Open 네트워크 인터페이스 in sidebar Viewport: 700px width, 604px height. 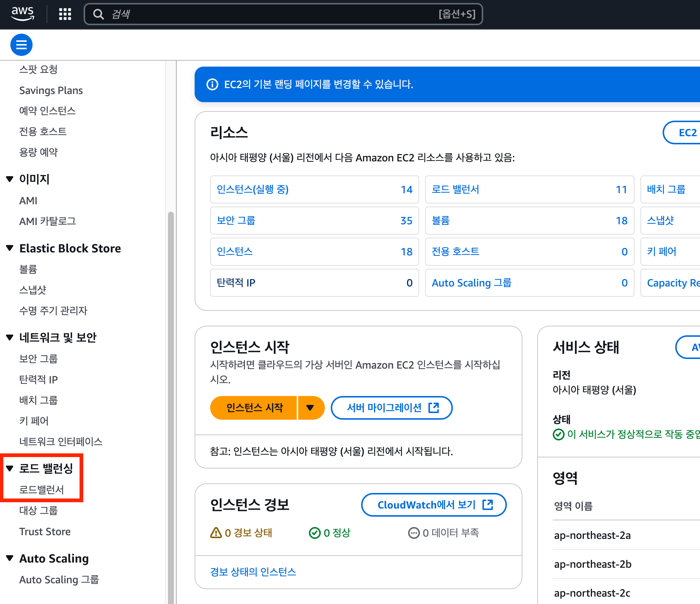61,442
